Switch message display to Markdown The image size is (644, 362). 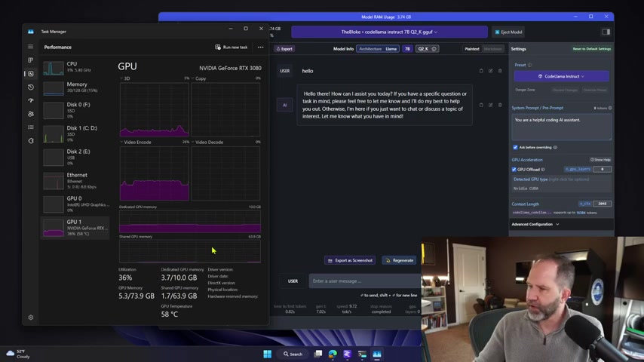492,49
